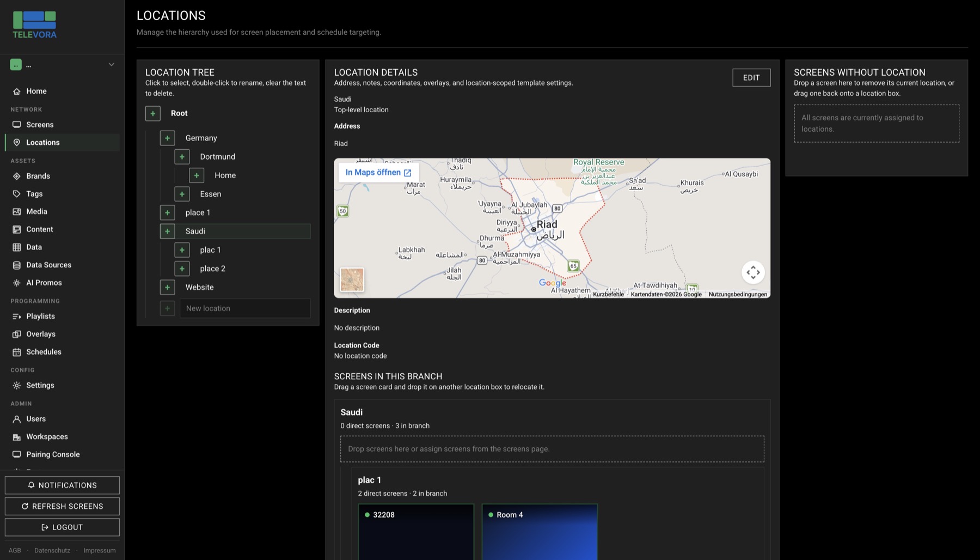This screenshot has height=560, width=980.
Task: Click the plus button beside Germany
Action: (167, 138)
